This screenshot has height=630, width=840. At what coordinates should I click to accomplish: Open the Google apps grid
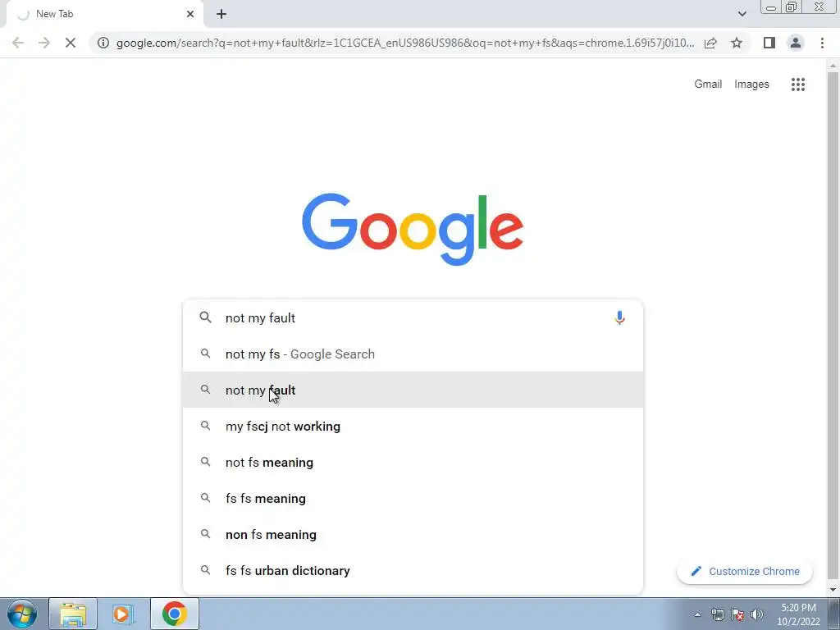(797, 84)
